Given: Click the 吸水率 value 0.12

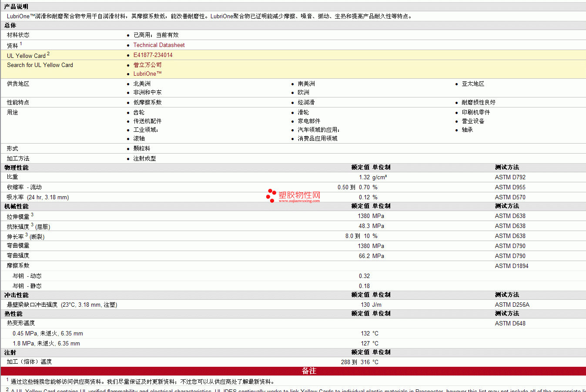Looking at the screenshot, I should pos(365,197).
